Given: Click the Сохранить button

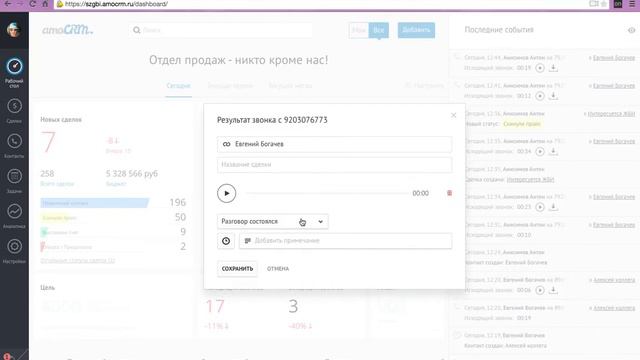Looking at the screenshot, I should coord(237,269).
